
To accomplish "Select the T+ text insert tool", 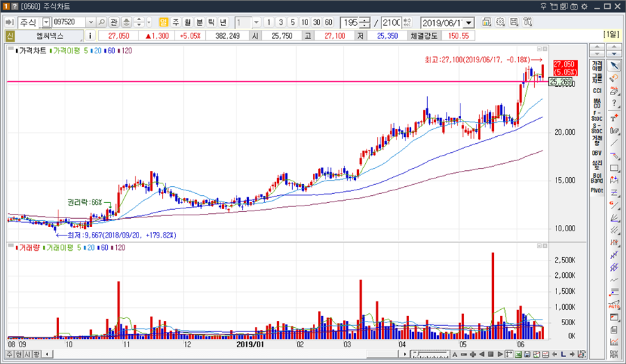I will [614, 117].
